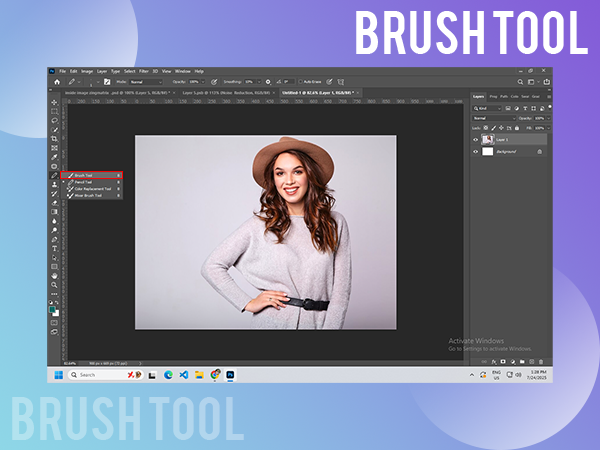This screenshot has width=600, height=450.
Task: Select the History Brush tool
Action: (x=54, y=194)
